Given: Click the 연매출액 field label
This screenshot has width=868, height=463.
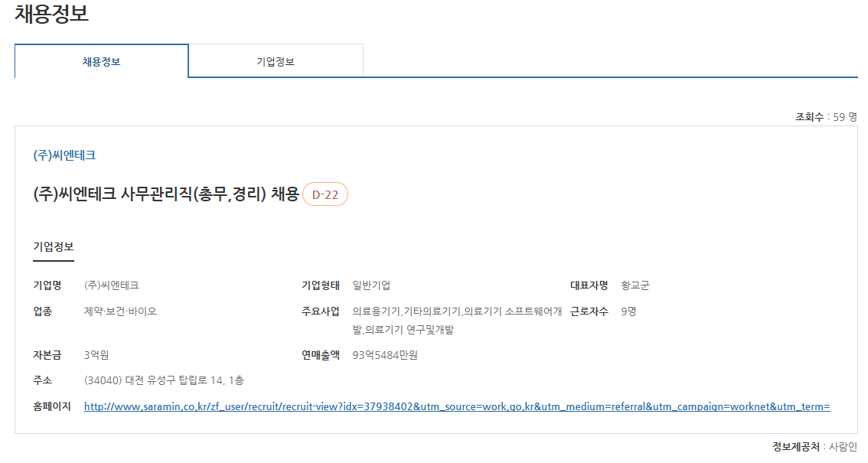Looking at the screenshot, I should 321,355.
